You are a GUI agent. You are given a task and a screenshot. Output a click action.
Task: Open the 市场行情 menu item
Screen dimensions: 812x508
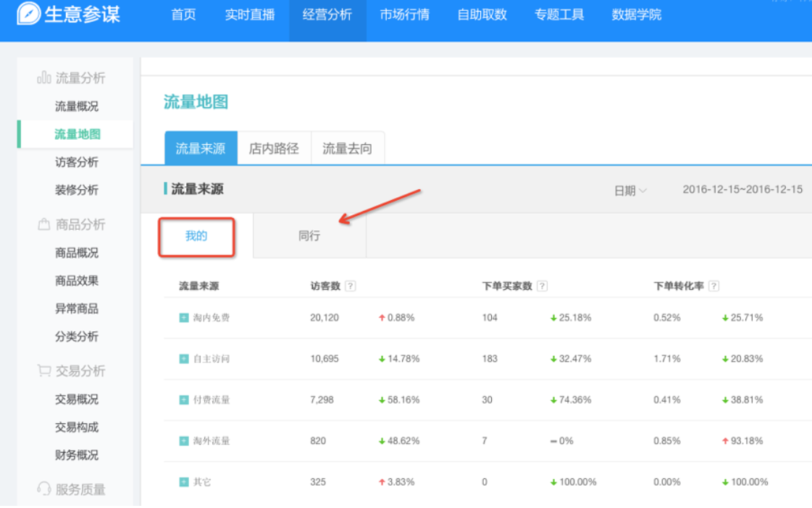(404, 15)
